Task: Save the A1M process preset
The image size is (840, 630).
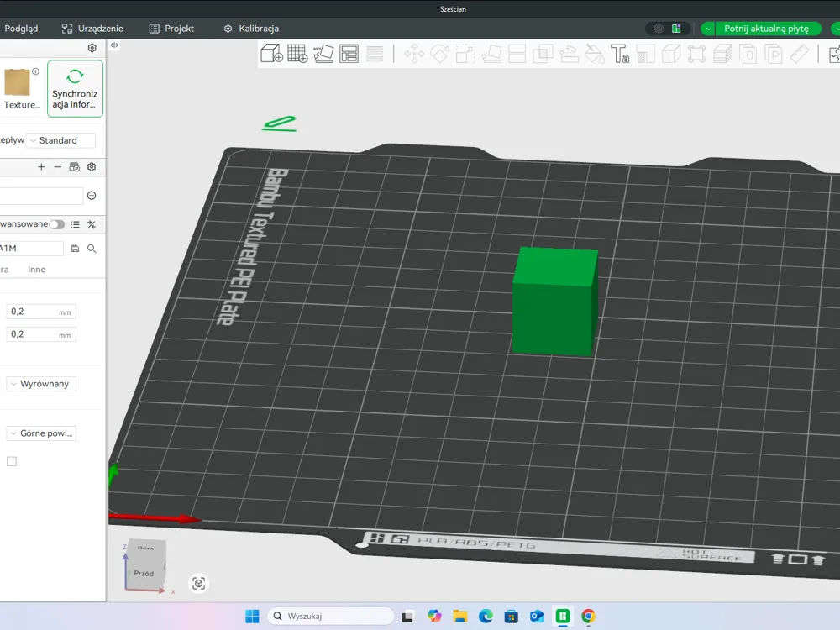Action: tap(75, 249)
